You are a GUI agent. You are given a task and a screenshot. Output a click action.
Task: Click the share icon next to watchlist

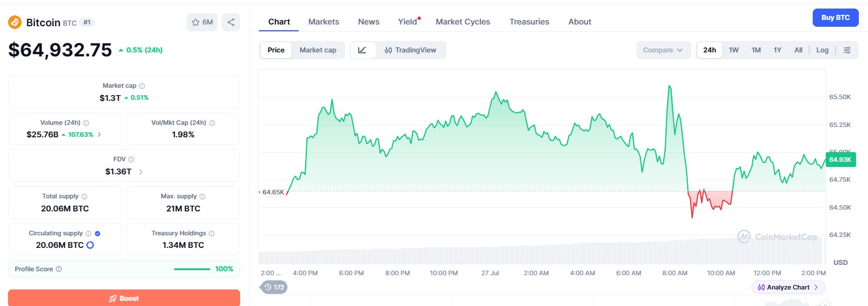[x=231, y=22]
